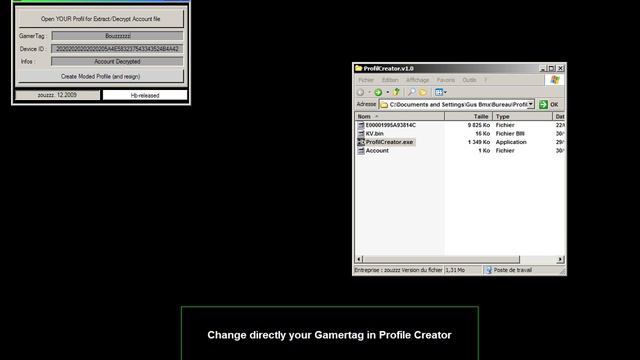
Task: Toggle the Folders pane icon in Explorer
Action: [423, 92]
